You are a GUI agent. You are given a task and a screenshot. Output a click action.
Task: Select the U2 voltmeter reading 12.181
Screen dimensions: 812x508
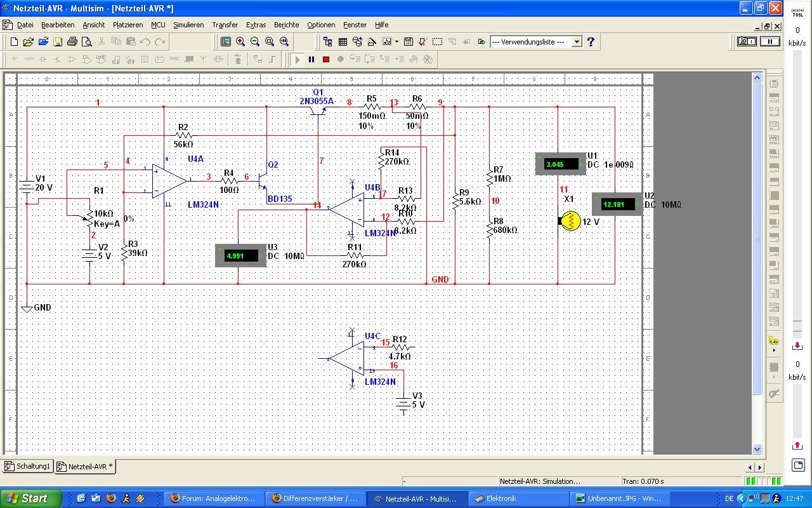coord(617,204)
